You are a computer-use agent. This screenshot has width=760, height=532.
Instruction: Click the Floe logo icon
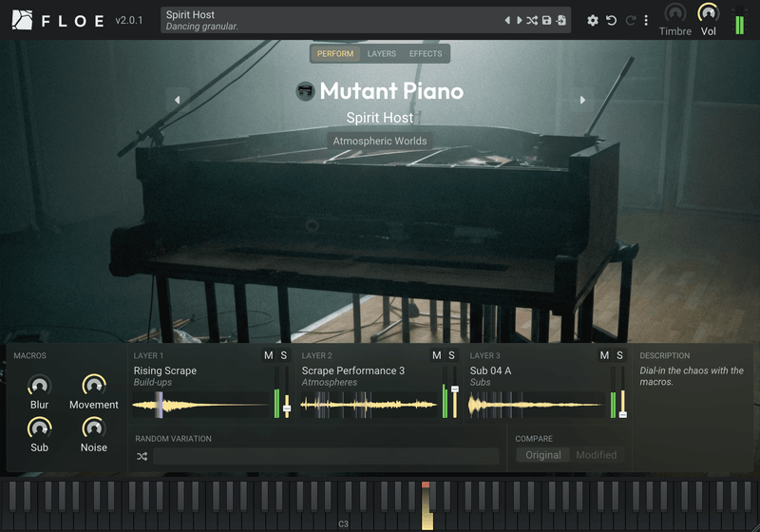click(22, 20)
